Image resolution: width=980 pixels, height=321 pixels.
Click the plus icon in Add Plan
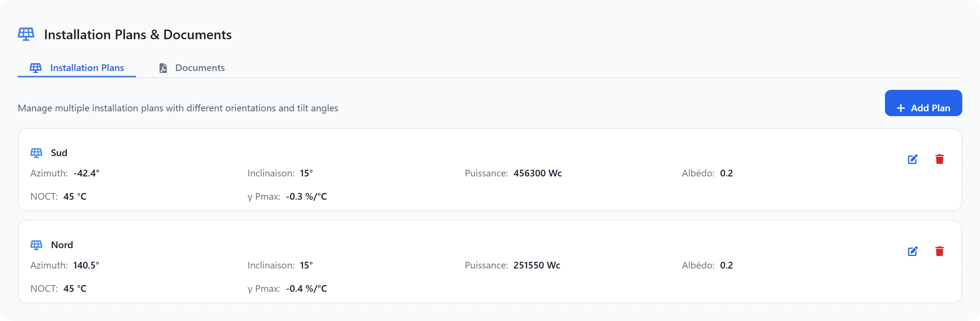click(901, 108)
